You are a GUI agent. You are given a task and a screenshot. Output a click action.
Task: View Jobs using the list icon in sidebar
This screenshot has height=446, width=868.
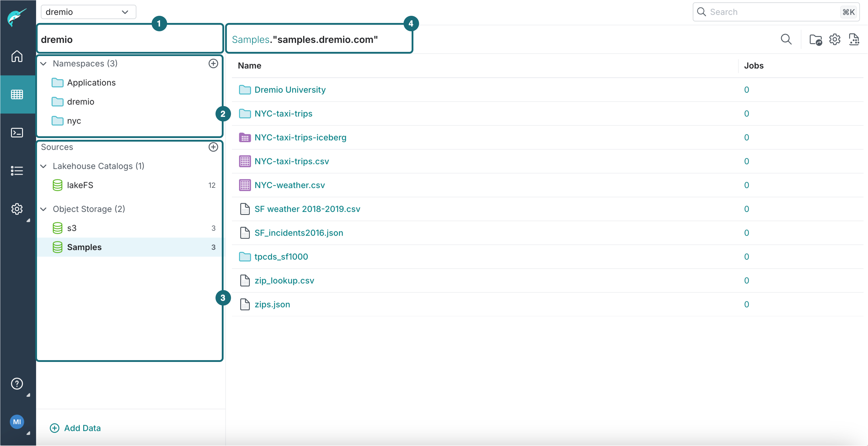[x=17, y=171]
